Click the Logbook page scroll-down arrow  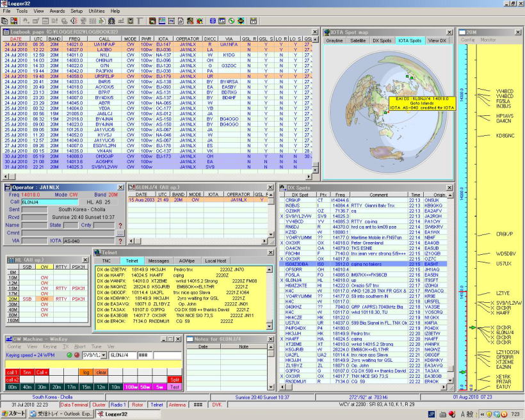(315, 170)
